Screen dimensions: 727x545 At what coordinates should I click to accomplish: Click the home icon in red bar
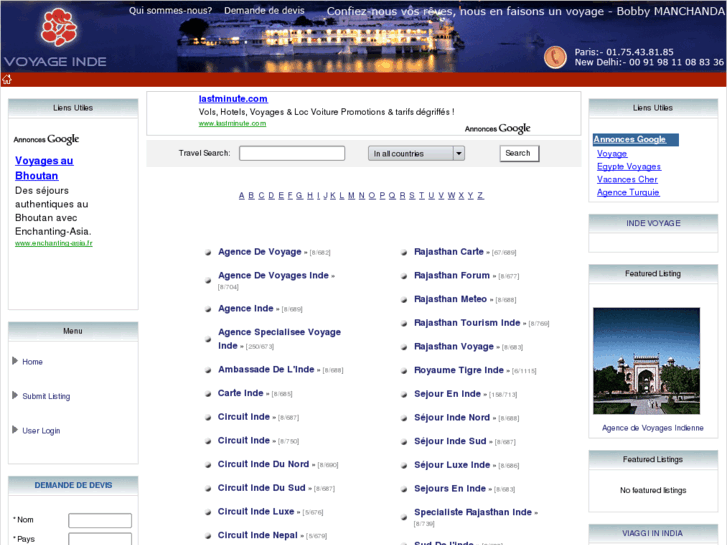(7, 79)
